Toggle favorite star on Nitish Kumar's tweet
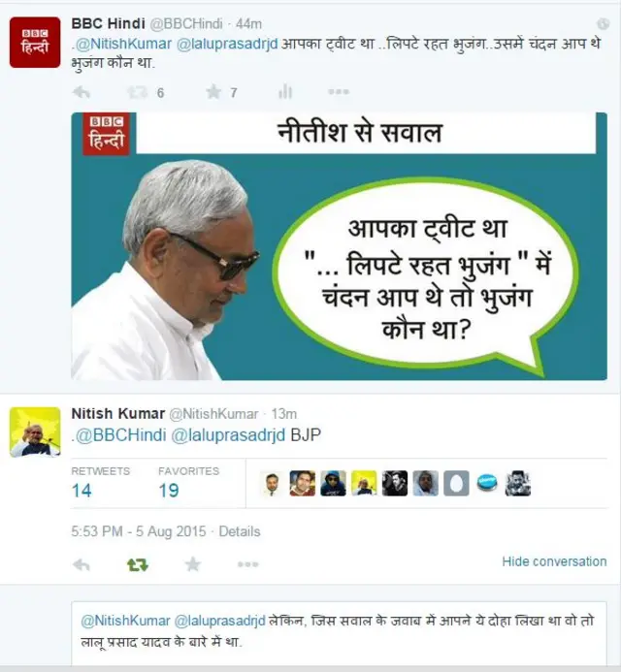Viewport: 621px width, 672px height. pos(192,564)
